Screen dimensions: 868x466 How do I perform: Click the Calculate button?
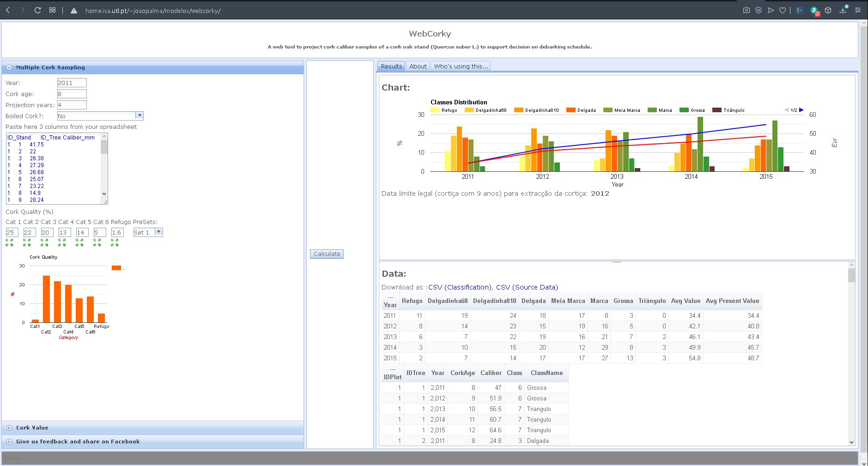click(327, 254)
